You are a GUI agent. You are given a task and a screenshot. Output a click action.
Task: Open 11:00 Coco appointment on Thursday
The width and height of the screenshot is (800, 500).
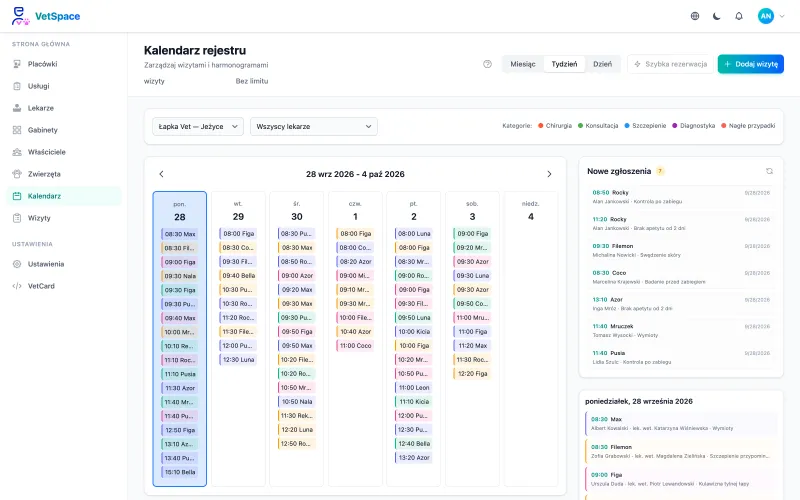pos(355,345)
